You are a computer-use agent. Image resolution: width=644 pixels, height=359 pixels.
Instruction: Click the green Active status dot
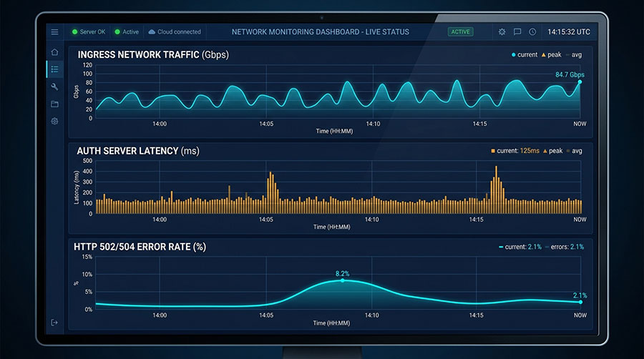(x=117, y=31)
